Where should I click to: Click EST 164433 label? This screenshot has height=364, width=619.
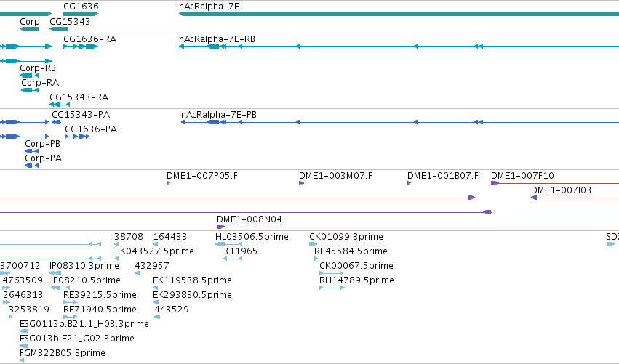pos(170,237)
